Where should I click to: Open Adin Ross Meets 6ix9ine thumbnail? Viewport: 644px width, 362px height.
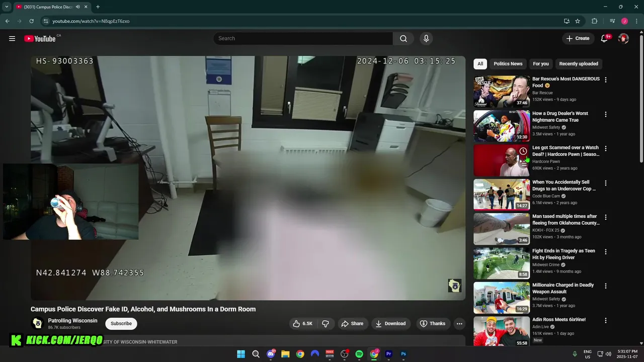(x=502, y=332)
